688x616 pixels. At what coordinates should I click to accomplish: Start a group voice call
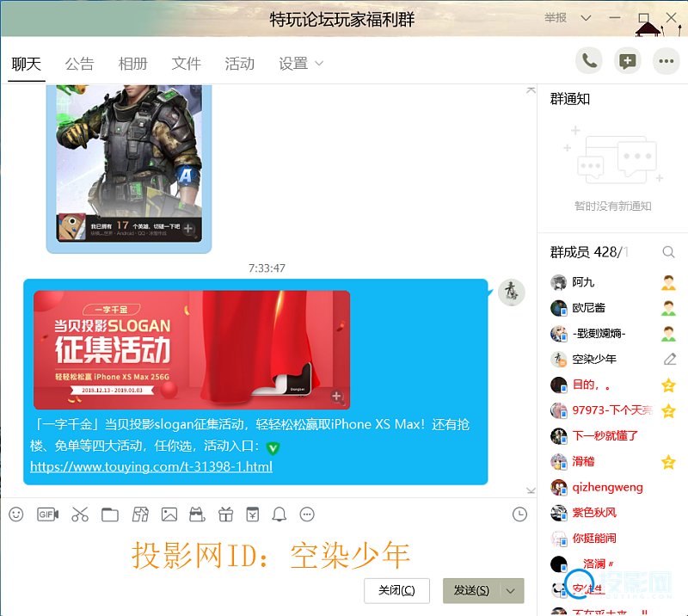[589, 61]
